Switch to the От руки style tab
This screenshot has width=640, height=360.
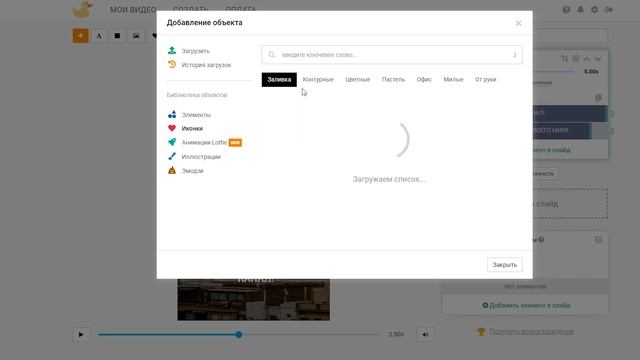[x=485, y=80]
